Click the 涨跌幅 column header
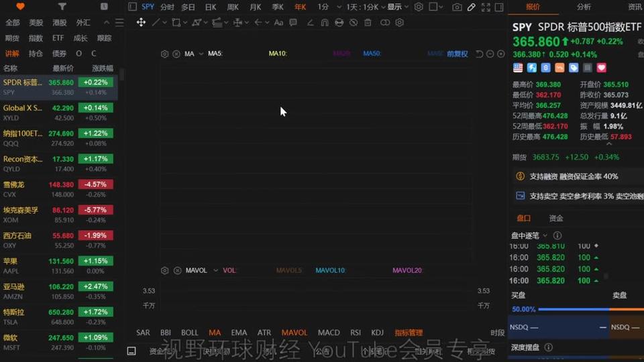 [102, 68]
